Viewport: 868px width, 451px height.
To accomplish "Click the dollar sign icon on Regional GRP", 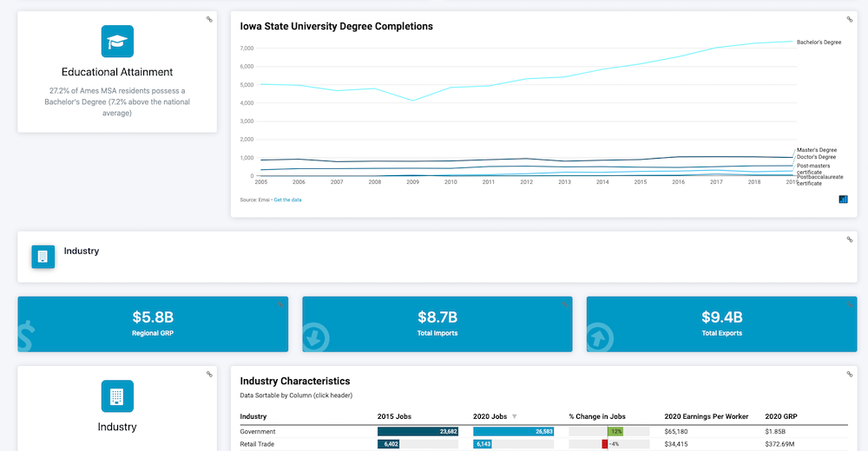I will (26, 337).
